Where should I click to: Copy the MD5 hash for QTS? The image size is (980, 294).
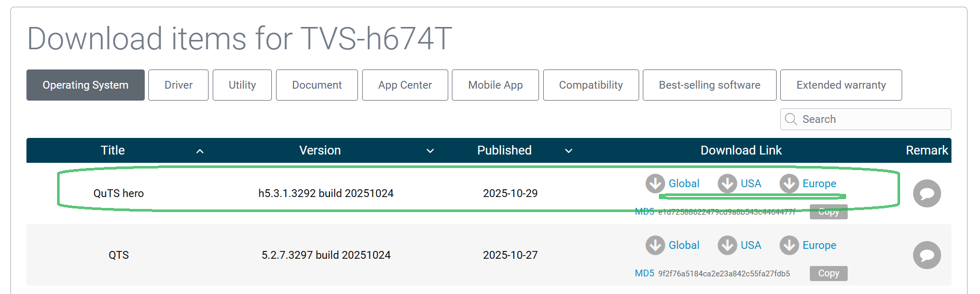click(x=828, y=273)
